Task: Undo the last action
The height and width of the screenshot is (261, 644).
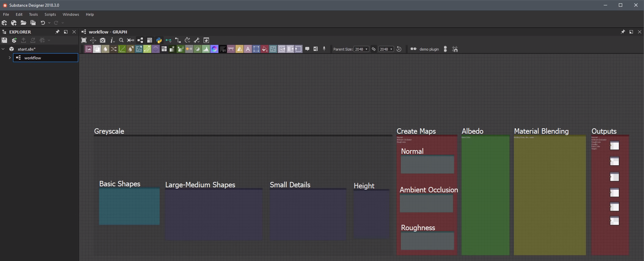Action: point(43,23)
